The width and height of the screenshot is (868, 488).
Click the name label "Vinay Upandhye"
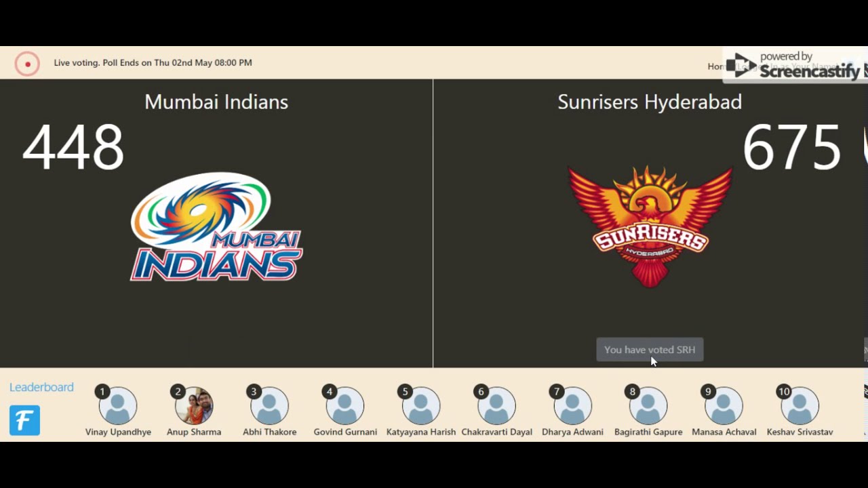pyautogui.click(x=118, y=432)
